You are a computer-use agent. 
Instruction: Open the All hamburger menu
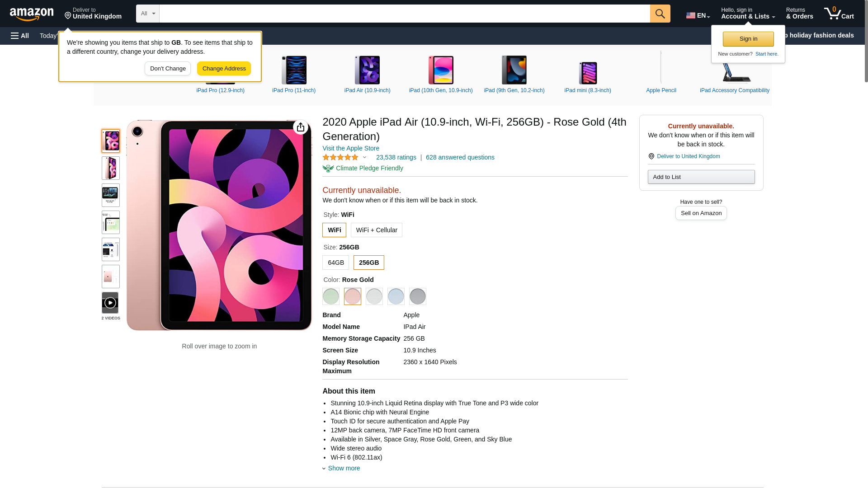(x=20, y=36)
